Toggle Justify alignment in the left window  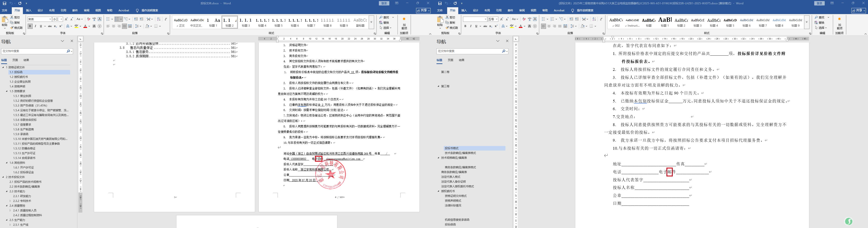pyautogui.click(x=124, y=26)
